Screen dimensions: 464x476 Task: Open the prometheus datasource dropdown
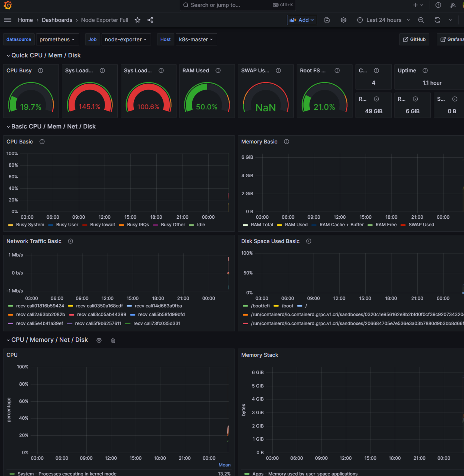pos(57,39)
